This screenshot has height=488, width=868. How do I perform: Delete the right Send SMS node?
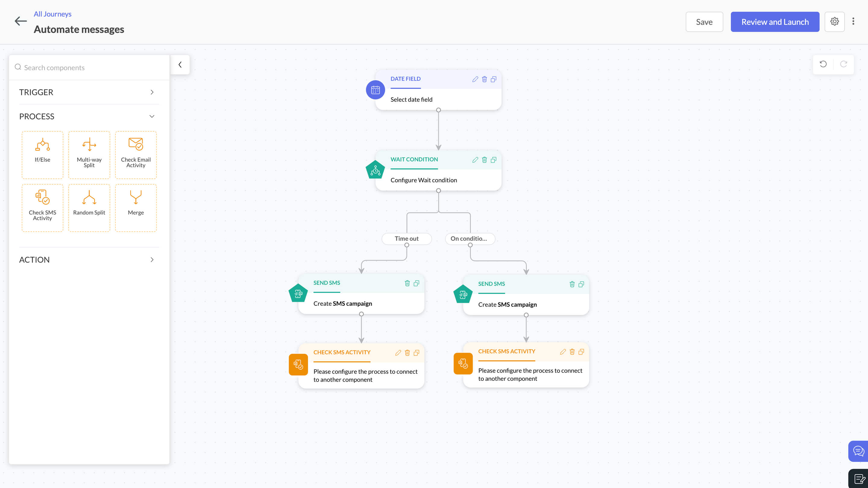[572, 284]
